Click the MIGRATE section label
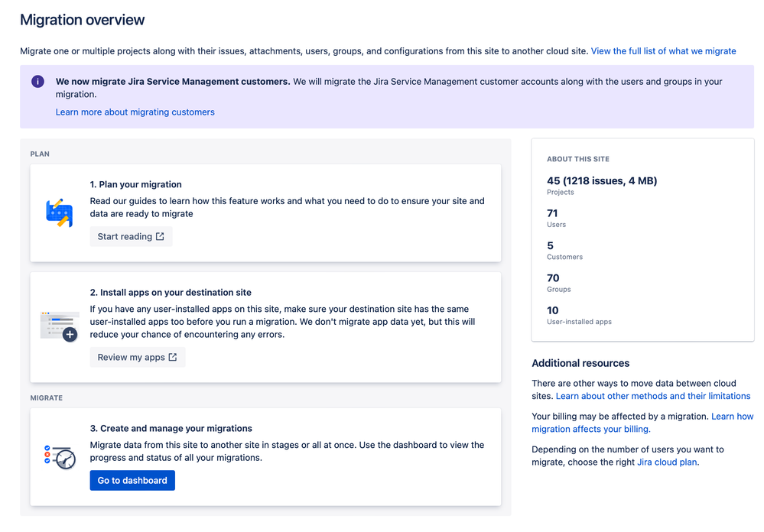Viewport: 764px width, 532px height. click(47, 397)
